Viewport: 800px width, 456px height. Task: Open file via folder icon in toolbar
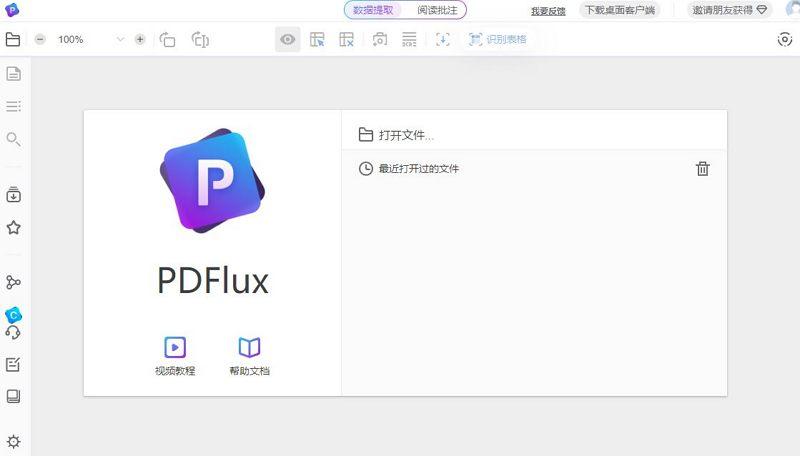coord(13,39)
